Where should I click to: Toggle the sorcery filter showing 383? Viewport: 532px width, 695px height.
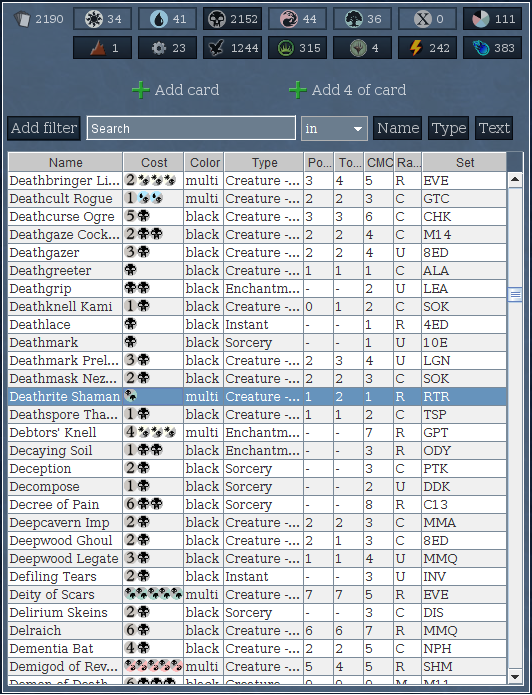click(x=493, y=48)
